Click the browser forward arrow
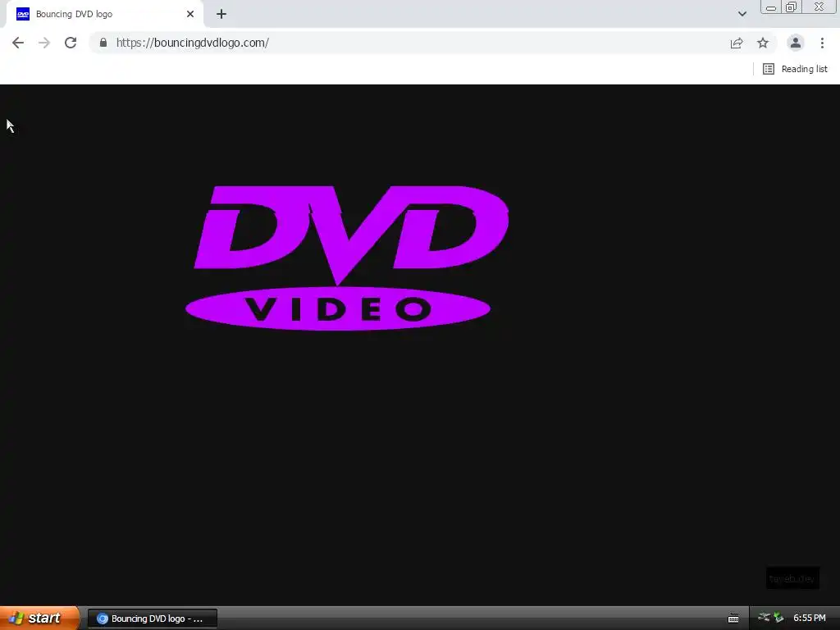 44,43
